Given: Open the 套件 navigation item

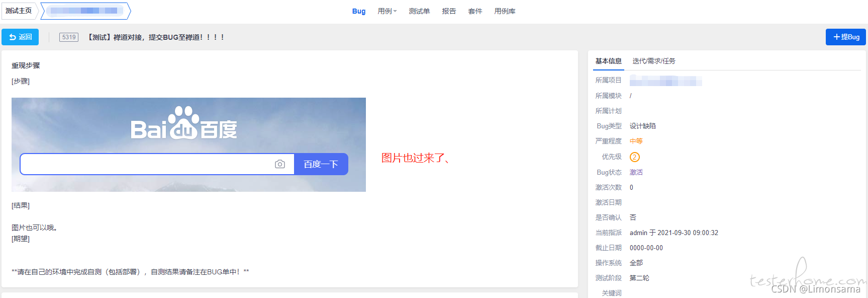Looking at the screenshot, I should (x=475, y=11).
